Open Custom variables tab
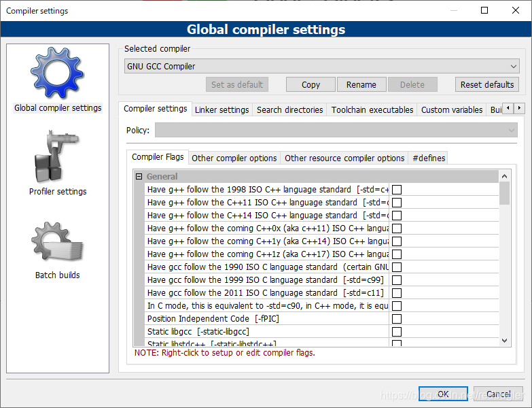 [x=452, y=110]
